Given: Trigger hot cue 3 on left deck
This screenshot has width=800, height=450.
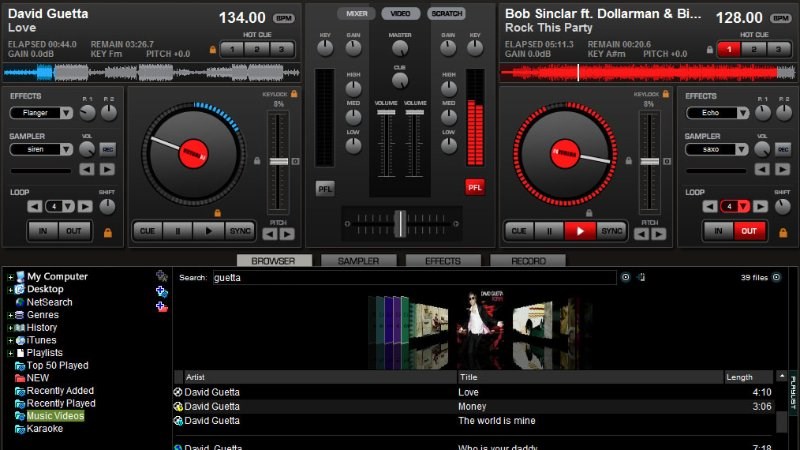Looking at the screenshot, I should point(281,49).
